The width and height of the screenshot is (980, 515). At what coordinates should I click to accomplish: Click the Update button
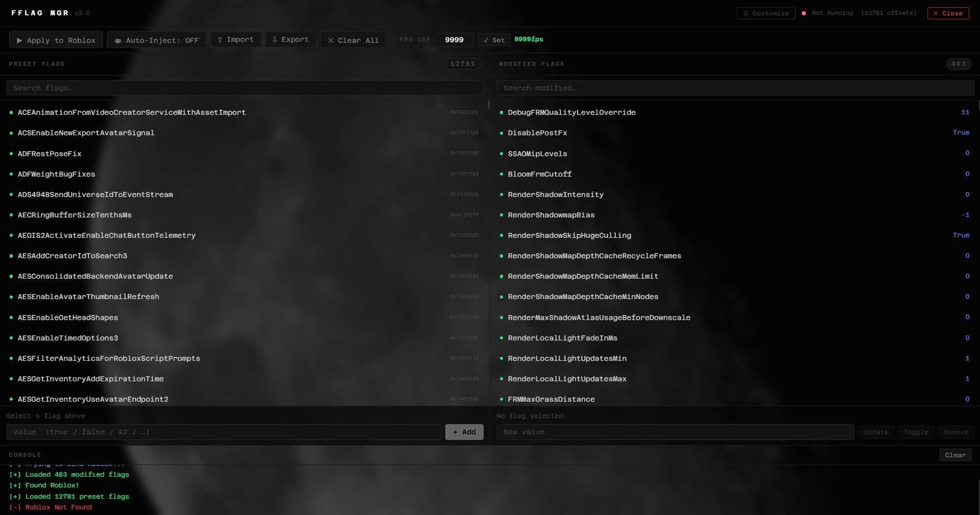tap(875, 432)
